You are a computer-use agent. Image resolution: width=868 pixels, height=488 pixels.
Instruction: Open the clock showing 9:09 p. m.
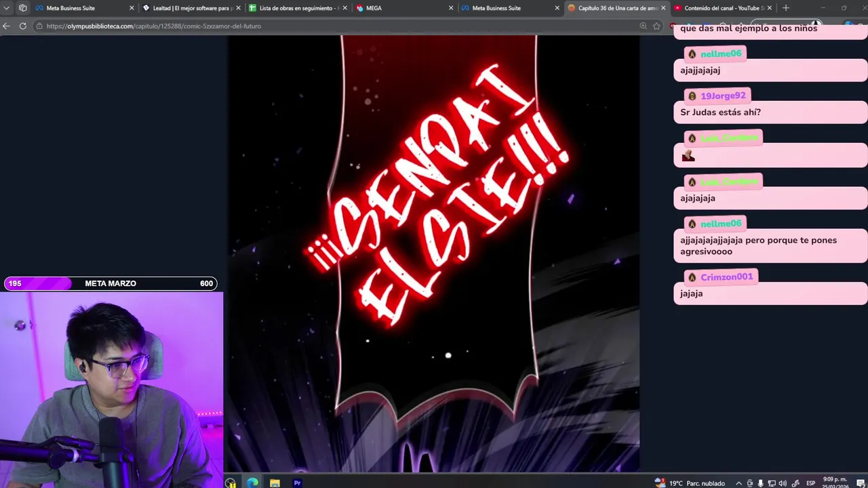(x=835, y=483)
